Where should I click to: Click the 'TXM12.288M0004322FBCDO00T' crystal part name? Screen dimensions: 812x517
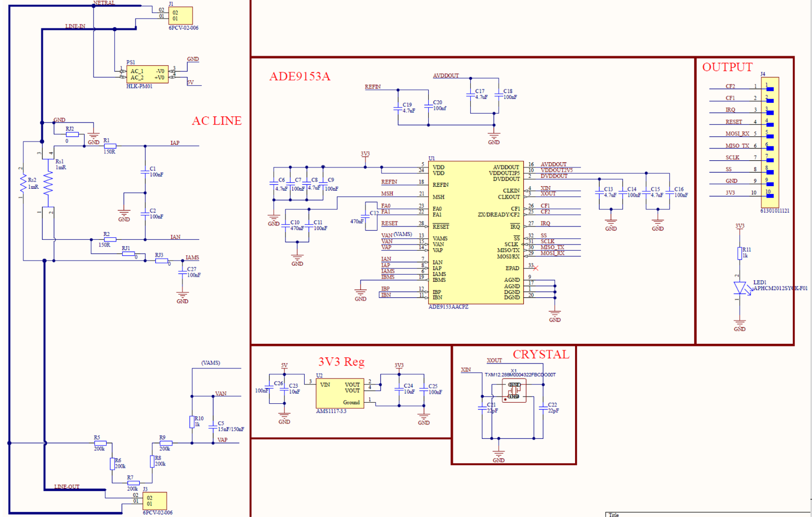(x=520, y=375)
